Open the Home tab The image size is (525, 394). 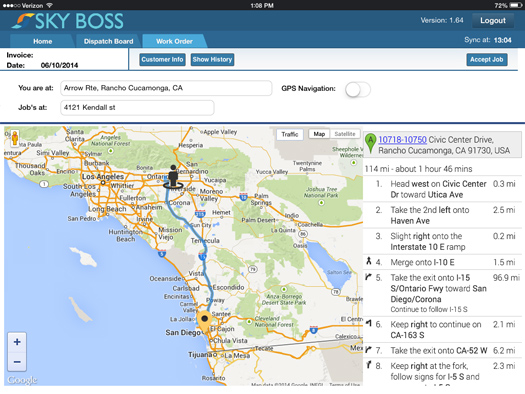click(x=43, y=41)
